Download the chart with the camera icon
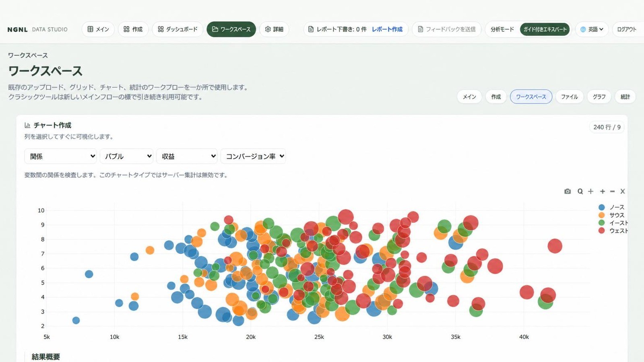 click(x=568, y=191)
